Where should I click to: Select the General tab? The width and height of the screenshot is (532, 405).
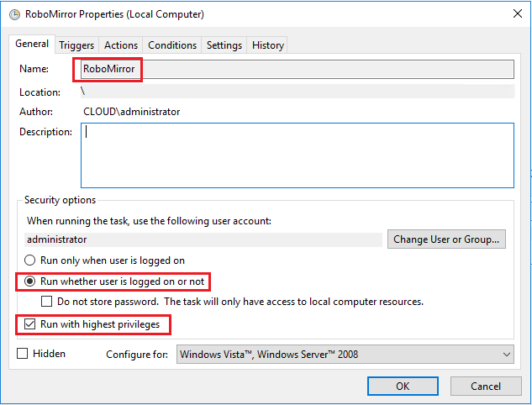point(32,45)
